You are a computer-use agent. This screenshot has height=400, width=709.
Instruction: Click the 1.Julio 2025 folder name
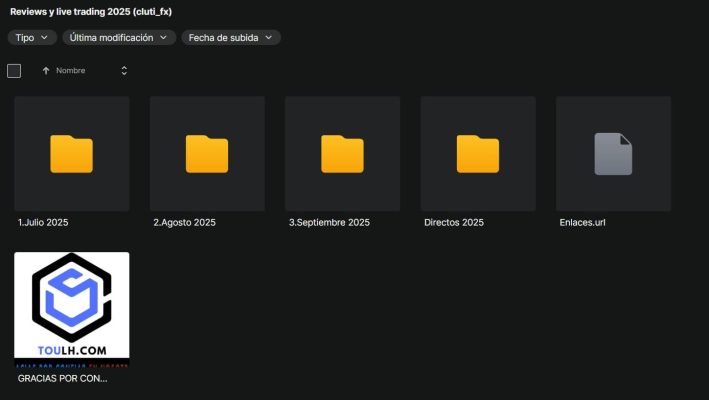pos(43,222)
